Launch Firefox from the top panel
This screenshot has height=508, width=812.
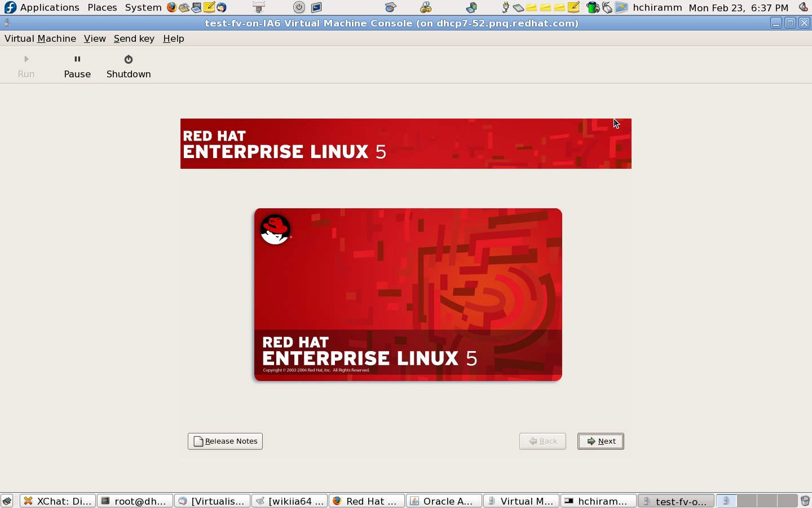click(x=171, y=7)
